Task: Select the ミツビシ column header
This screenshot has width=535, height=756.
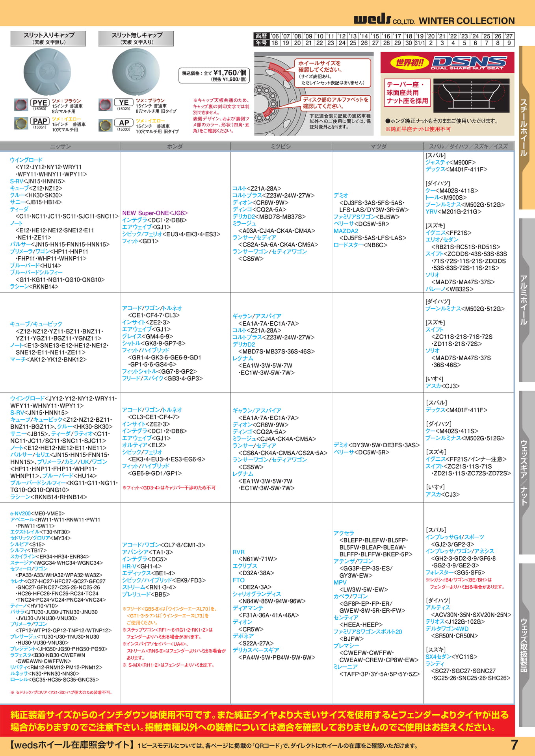Action: click(x=281, y=146)
